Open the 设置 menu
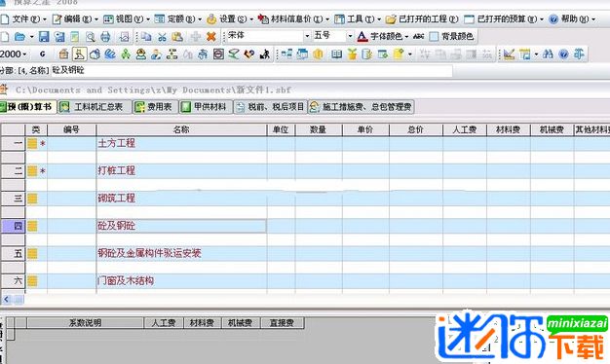Viewport: 610px width, 364px height. click(230, 18)
